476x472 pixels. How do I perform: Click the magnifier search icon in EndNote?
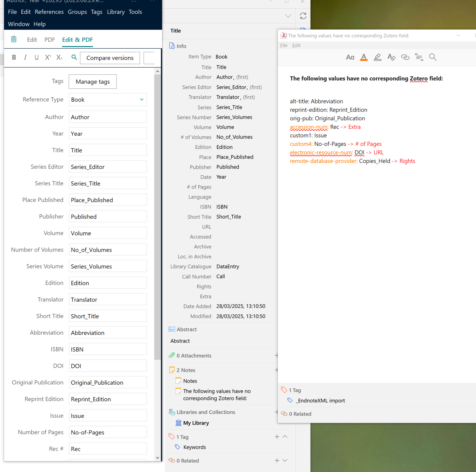tap(74, 57)
